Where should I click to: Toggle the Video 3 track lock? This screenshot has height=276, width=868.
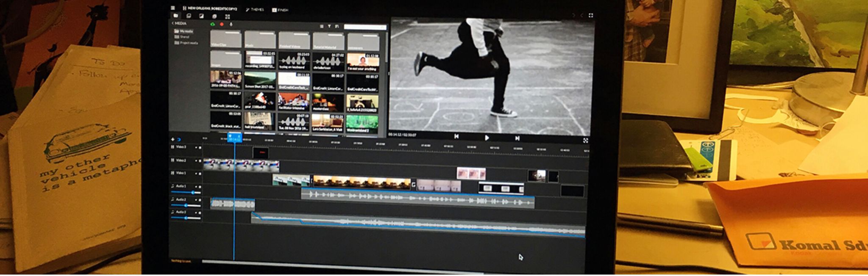[x=200, y=148]
